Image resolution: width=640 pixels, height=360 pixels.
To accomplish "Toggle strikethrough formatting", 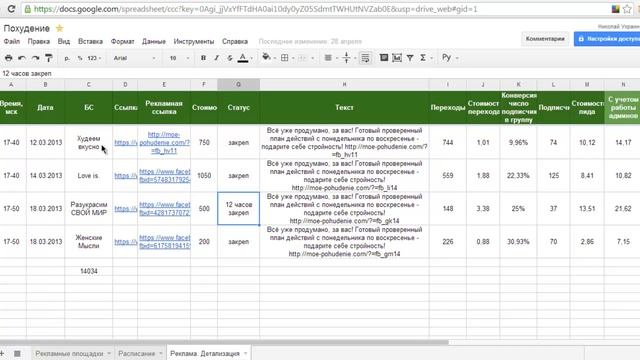I will point(230,58).
